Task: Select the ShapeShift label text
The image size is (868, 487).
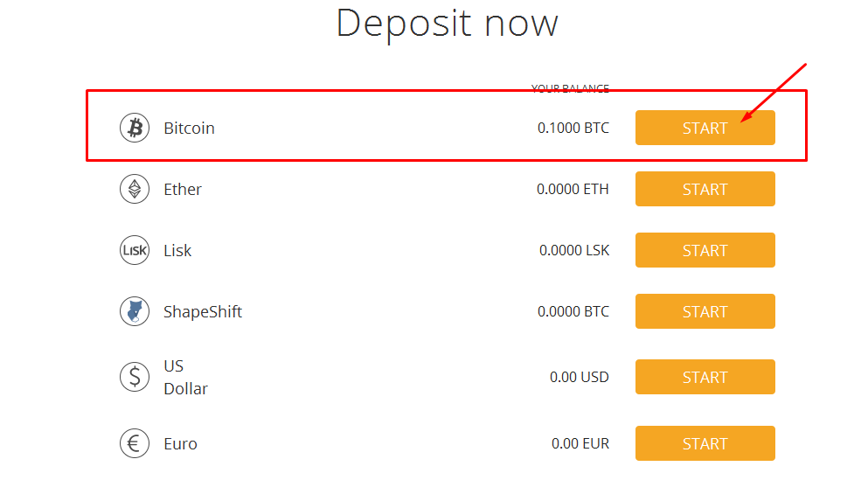Action: (x=203, y=311)
